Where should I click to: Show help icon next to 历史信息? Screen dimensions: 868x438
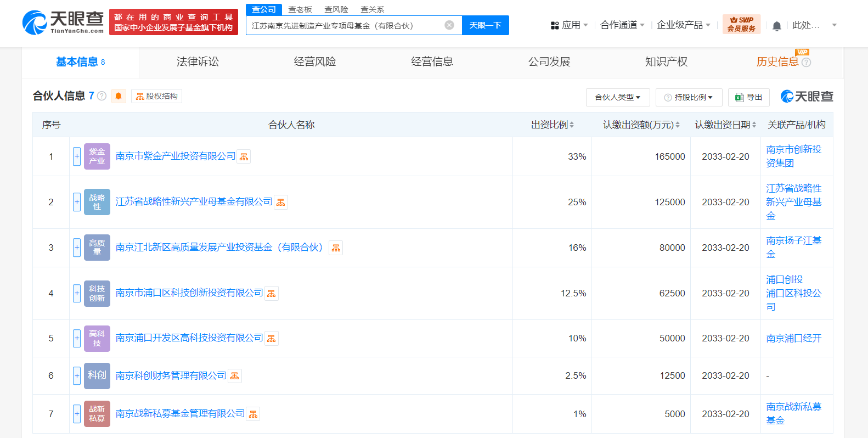806,62
